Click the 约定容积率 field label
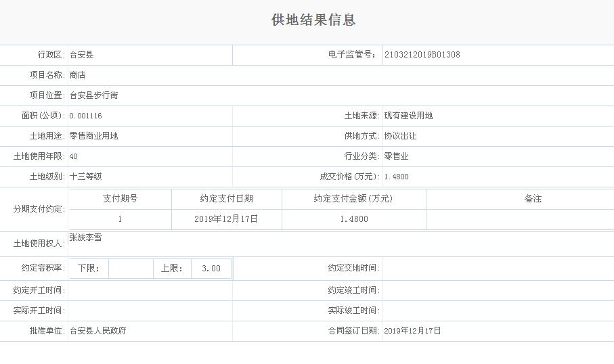The image size is (614, 364). [43, 268]
